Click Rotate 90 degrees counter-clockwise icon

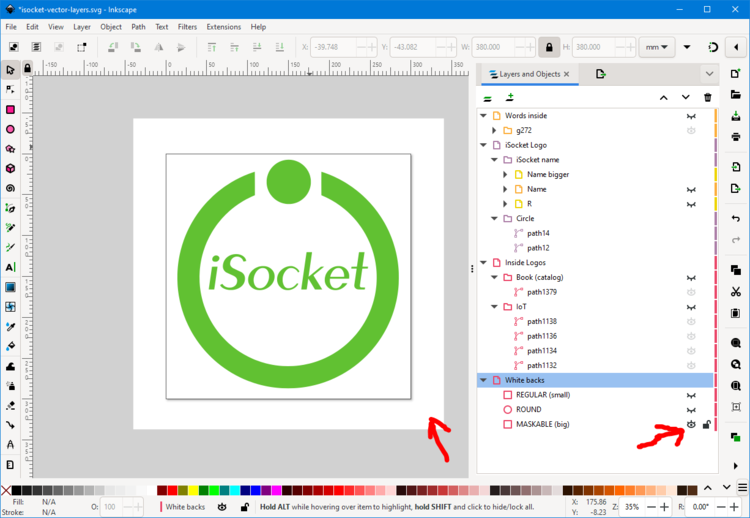(113, 47)
